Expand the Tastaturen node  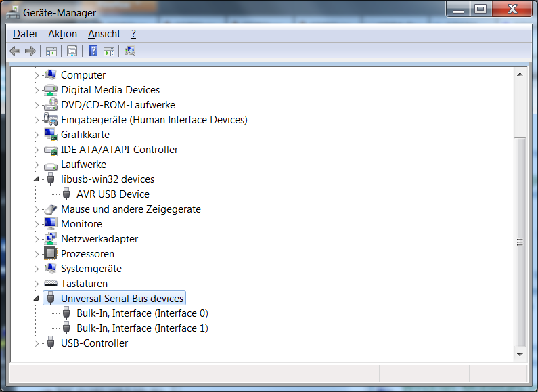click(37, 284)
